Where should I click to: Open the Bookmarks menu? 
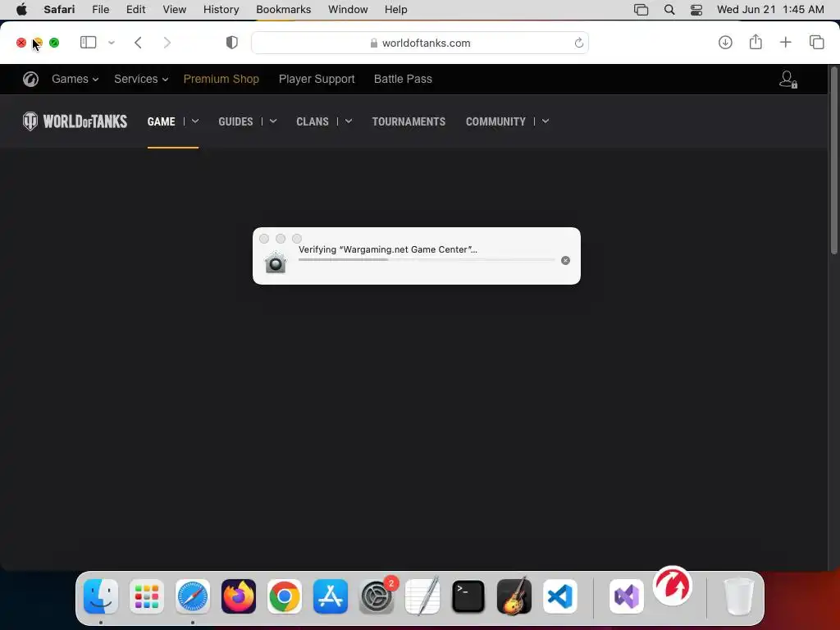(283, 9)
